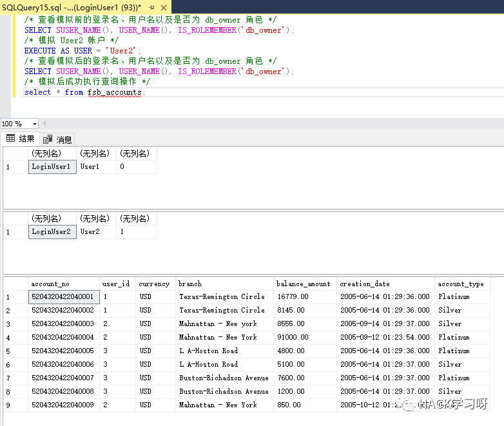The width and height of the screenshot is (504, 426).
Task: Select date cell 2005-09-14 01:29:37.000
Action: [385, 324]
